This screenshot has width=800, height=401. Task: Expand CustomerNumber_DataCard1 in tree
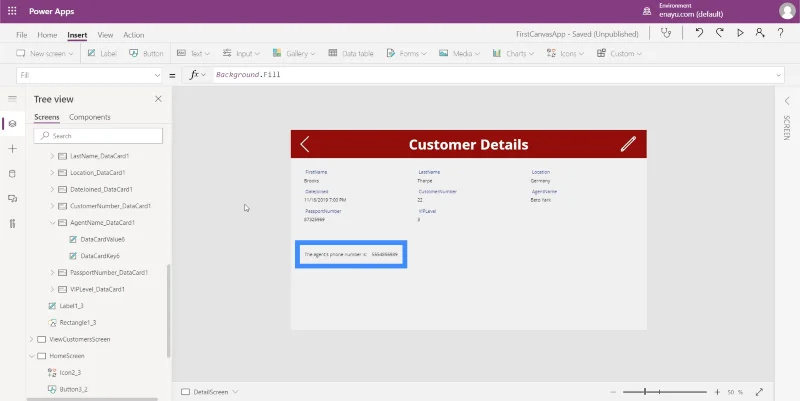pos(52,206)
